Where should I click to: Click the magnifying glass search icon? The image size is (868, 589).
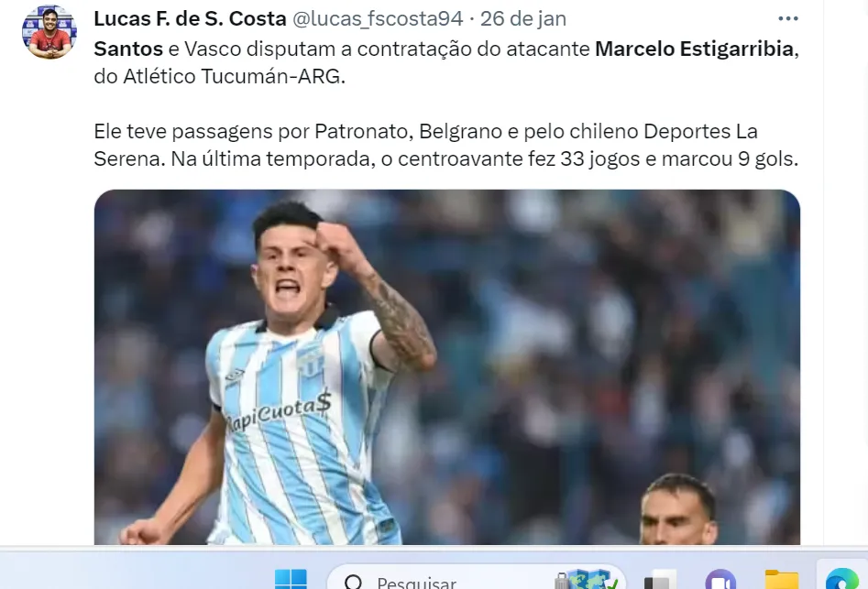tap(353, 582)
